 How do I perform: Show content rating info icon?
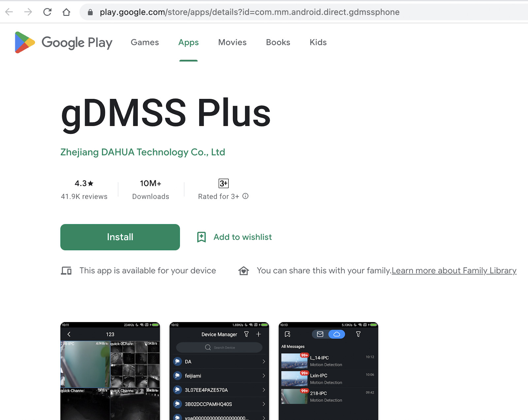coord(246,196)
